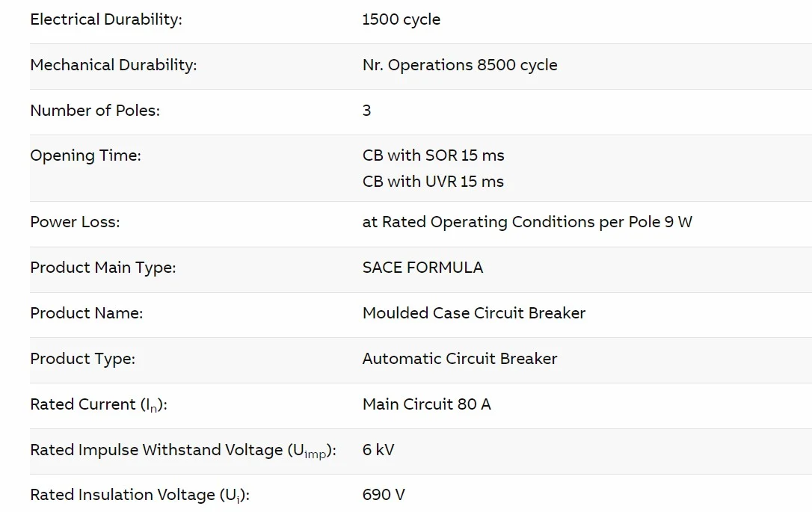Click the Product Type label
This screenshot has height=512, width=812.
click(x=82, y=360)
